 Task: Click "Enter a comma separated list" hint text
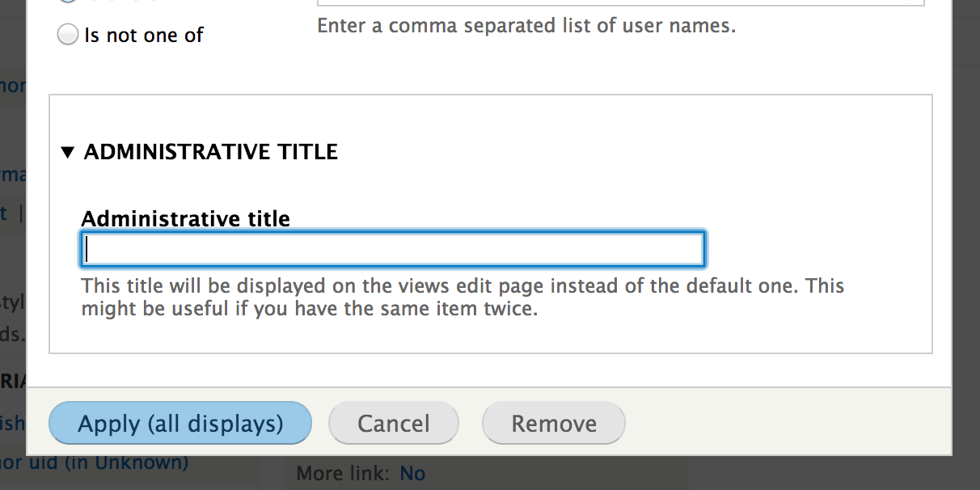tap(526, 26)
